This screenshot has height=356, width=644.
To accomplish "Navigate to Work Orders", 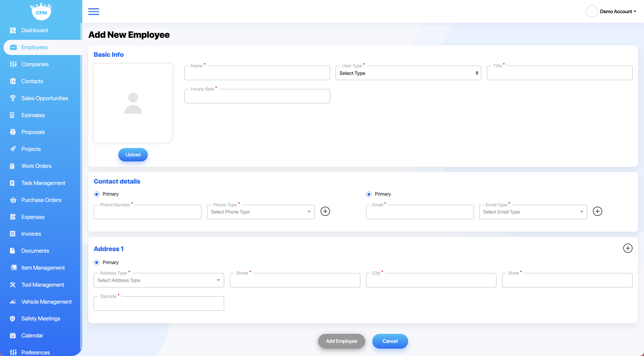I will coord(36,166).
